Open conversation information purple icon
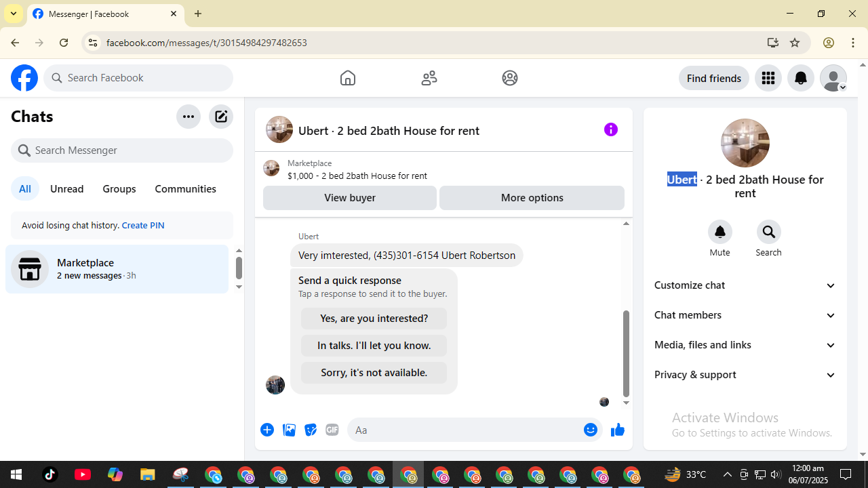Image resolution: width=868 pixels, height=488 pixels. [x=611, y=129]
